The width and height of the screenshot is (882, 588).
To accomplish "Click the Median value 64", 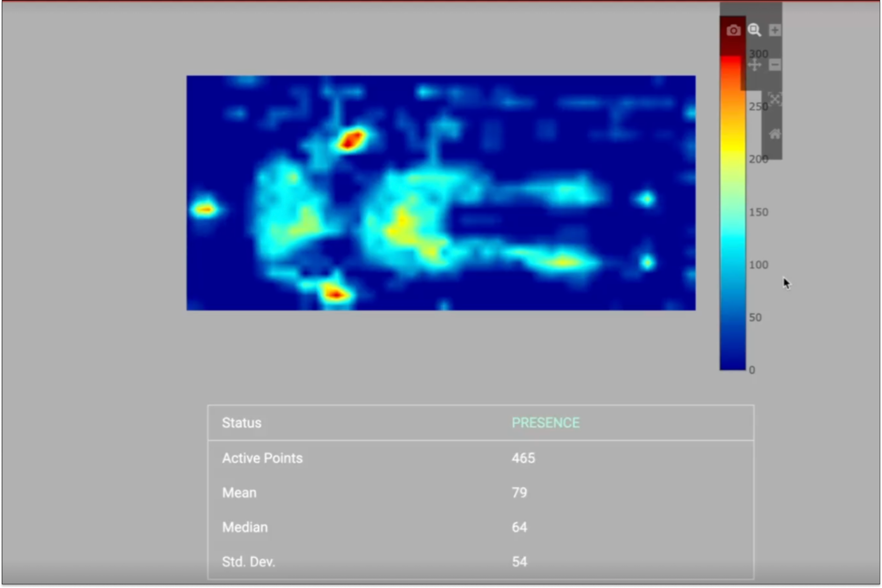I will pyautogui.click(x=520, y=527).
